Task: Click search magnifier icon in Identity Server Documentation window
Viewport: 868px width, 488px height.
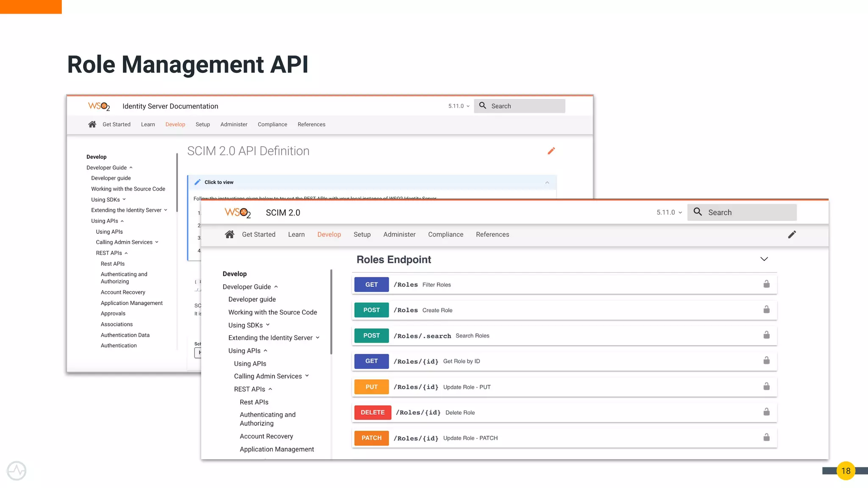Action: [x=482, y=105]
